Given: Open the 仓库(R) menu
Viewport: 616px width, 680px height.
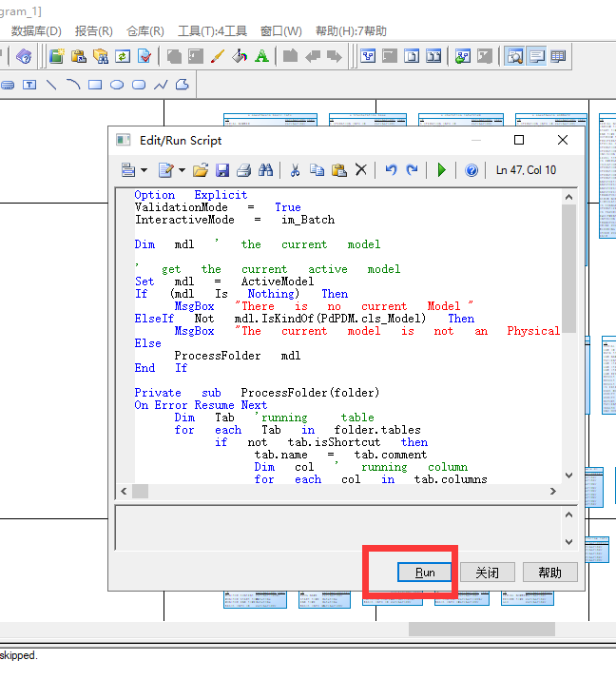Looking at the screenshot, I should point(144,31).
